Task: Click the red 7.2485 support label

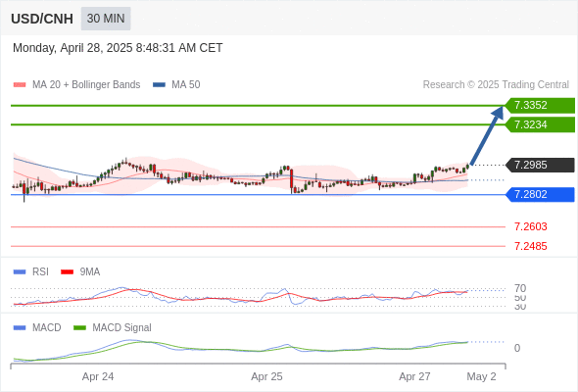Action: 530,246
